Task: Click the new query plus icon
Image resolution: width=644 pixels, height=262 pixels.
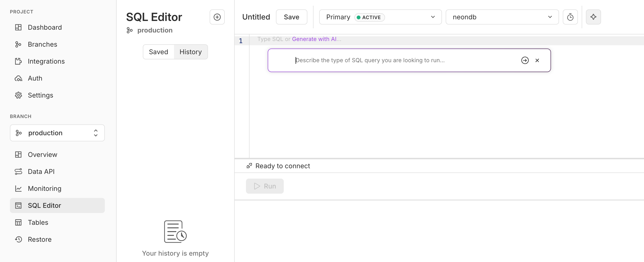Action: click(217, 17)
